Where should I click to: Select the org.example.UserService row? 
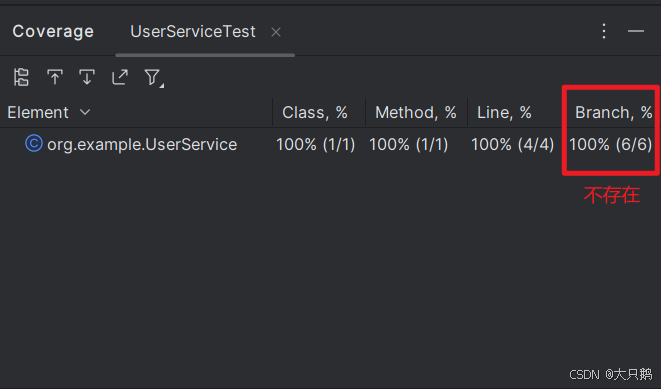(330, 144)
